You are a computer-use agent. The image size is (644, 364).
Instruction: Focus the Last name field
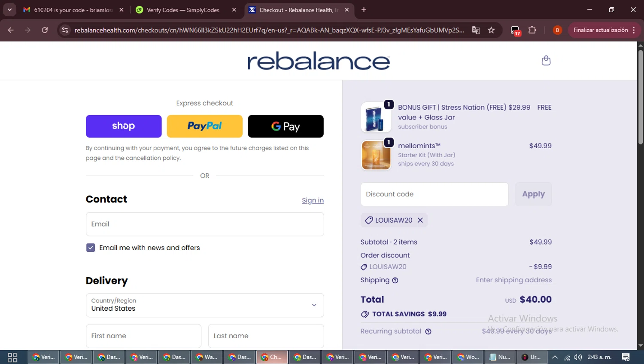point(266,336)
